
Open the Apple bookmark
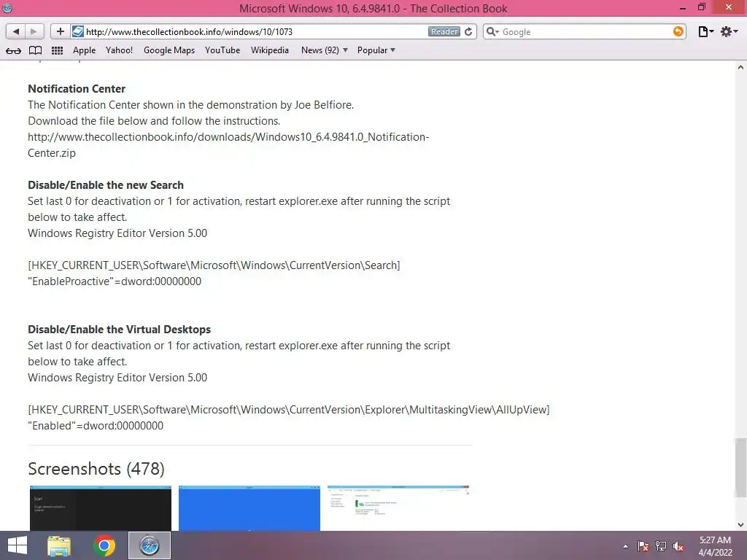click(85, 50)
